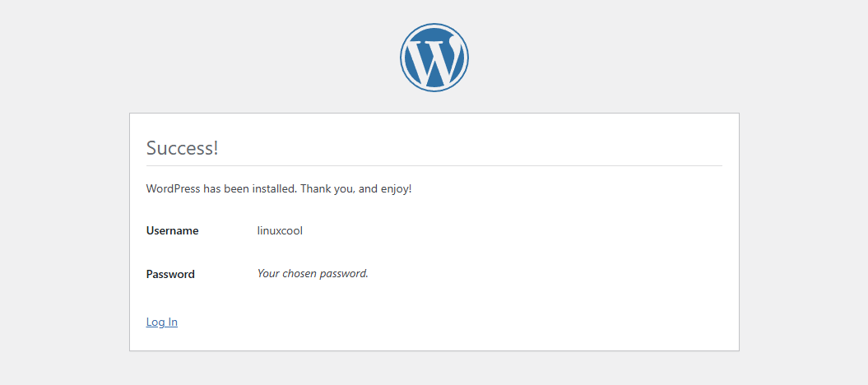Click the word "enjoy!" in the message

pyautogui.click(x=396, y=189)
